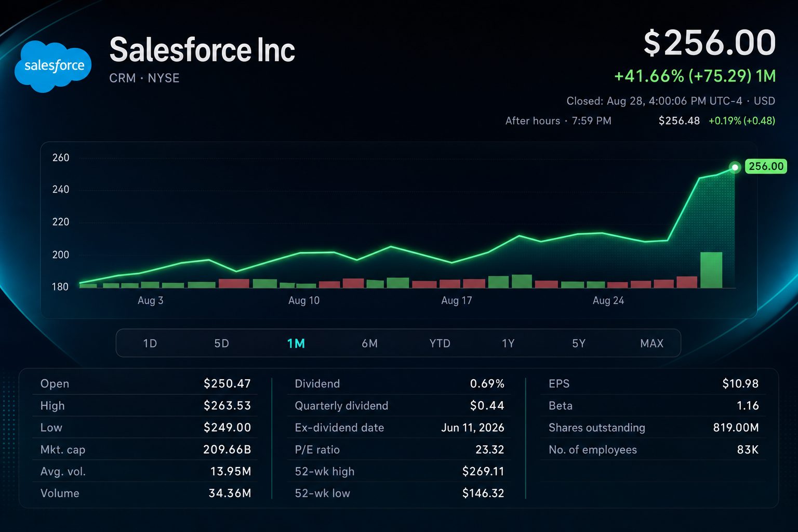Switch to the 1Y range tab
Viewport: 798px width, 532px height.
coord(508,343)
